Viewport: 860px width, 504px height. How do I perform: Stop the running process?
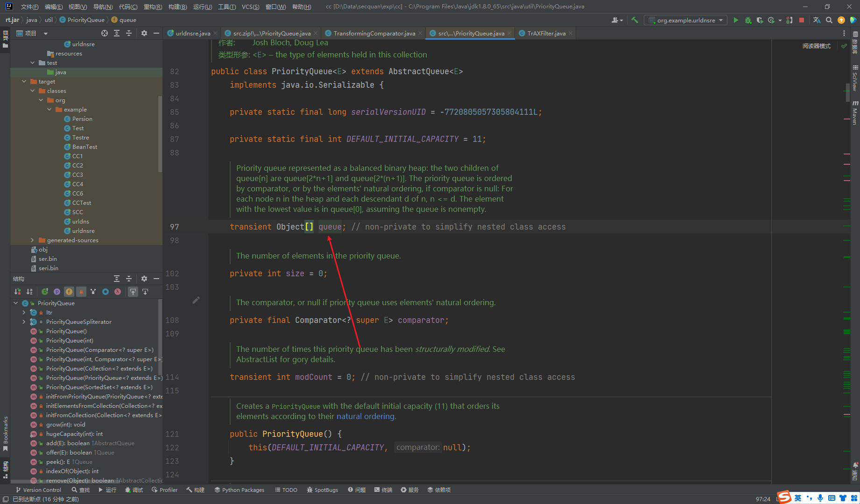pyautogui.click(x=802, y=20)
